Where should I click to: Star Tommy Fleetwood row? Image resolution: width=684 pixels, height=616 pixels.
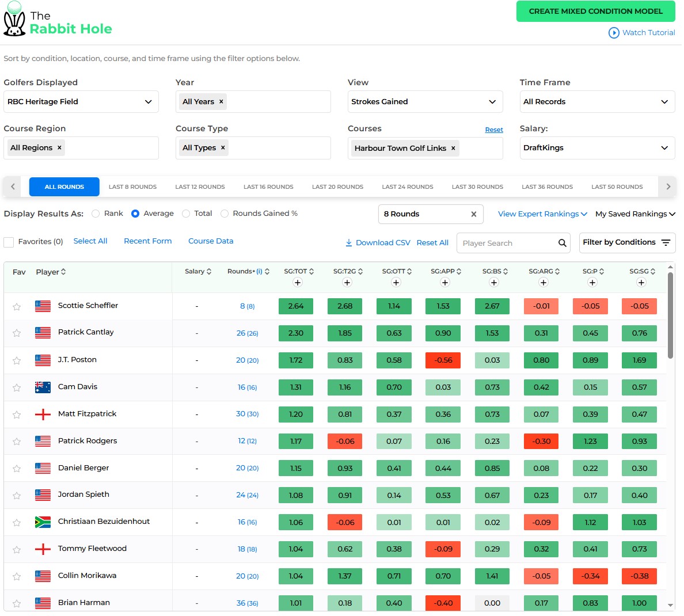[17, 550]
